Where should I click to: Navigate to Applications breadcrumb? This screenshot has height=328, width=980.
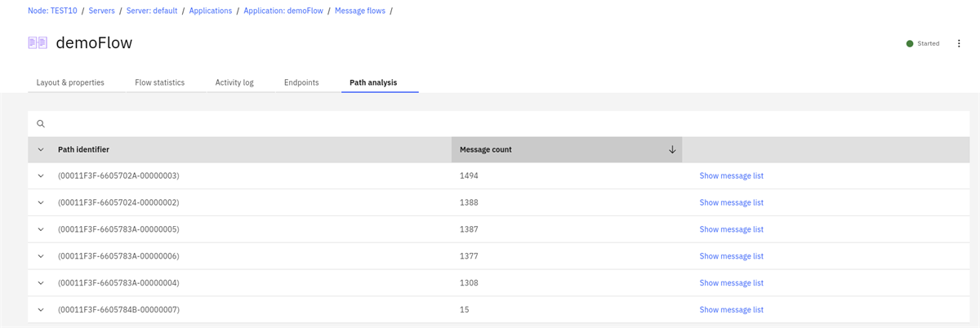tap(210, 11)
